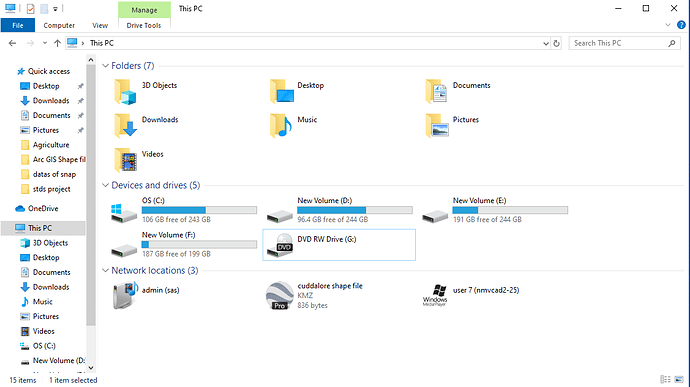Viewport: 690px width, 387px height.
Task: Click the This PC address bar path
Action: pyautogui.click(x=102, y=43)
